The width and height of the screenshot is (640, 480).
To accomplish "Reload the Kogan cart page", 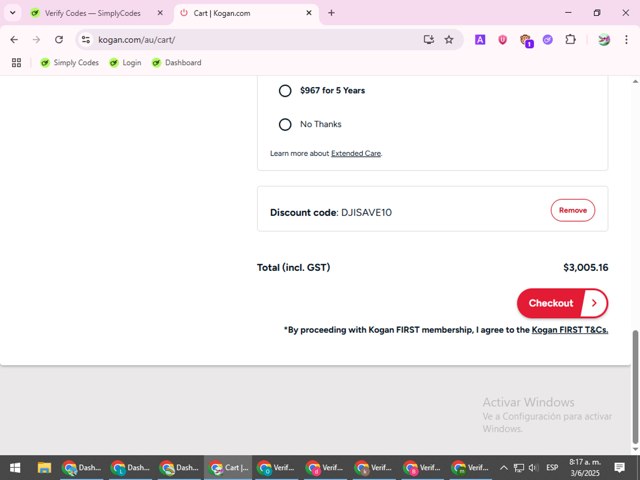I will [59, 40].
